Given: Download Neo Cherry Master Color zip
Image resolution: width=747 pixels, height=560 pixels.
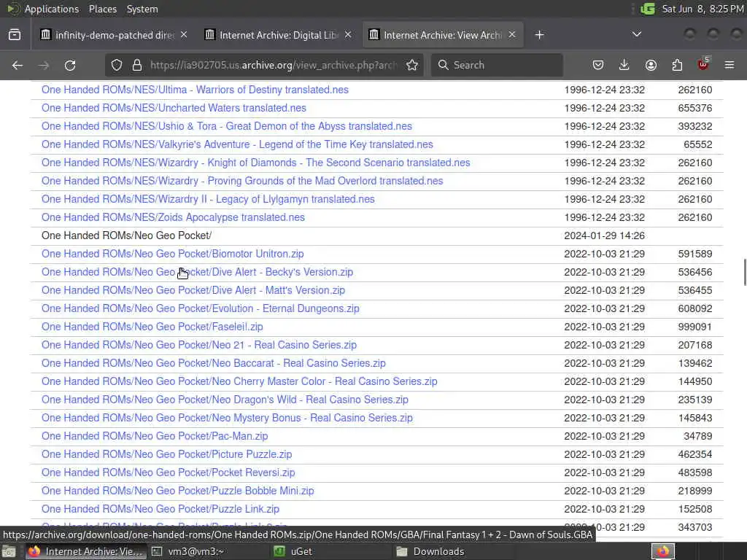Looking at the screenshot, I should [239, 381].
